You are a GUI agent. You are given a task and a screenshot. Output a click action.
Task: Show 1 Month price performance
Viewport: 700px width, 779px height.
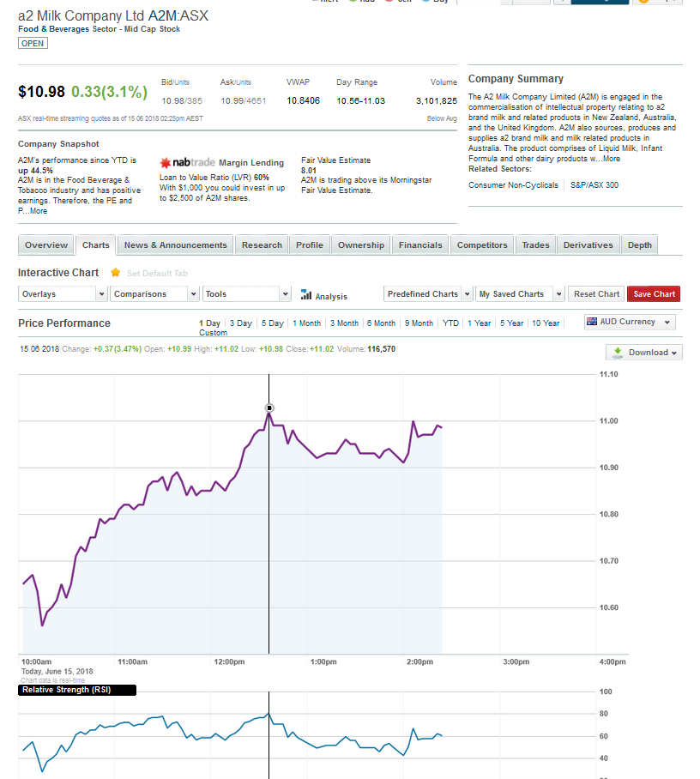click(306, 323)
